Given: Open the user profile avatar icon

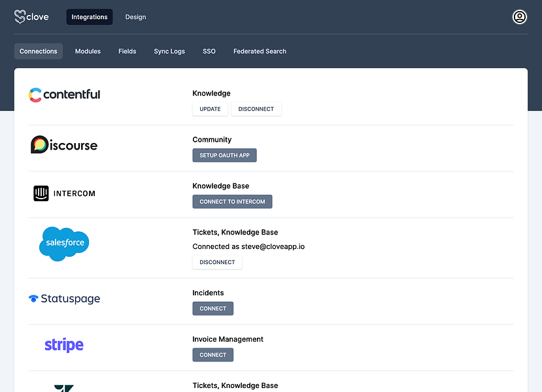Looking at the screenshot, I should (519, 16).
